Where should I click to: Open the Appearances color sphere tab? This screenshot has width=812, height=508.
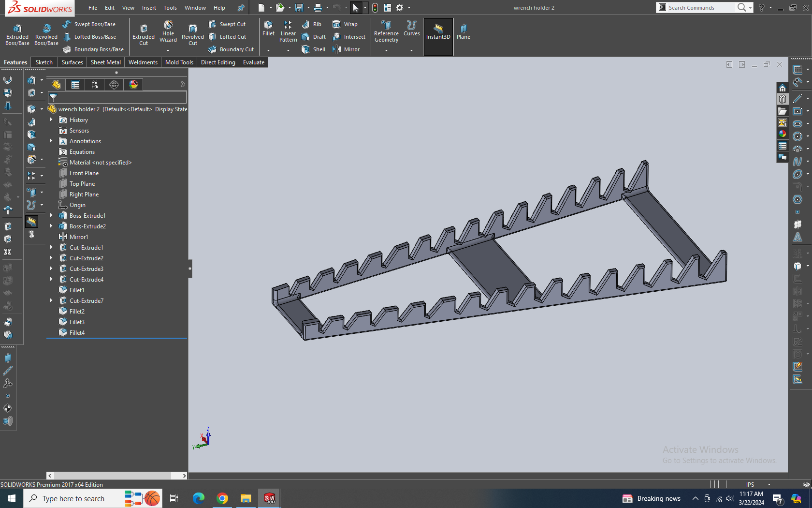pos(133,84)
